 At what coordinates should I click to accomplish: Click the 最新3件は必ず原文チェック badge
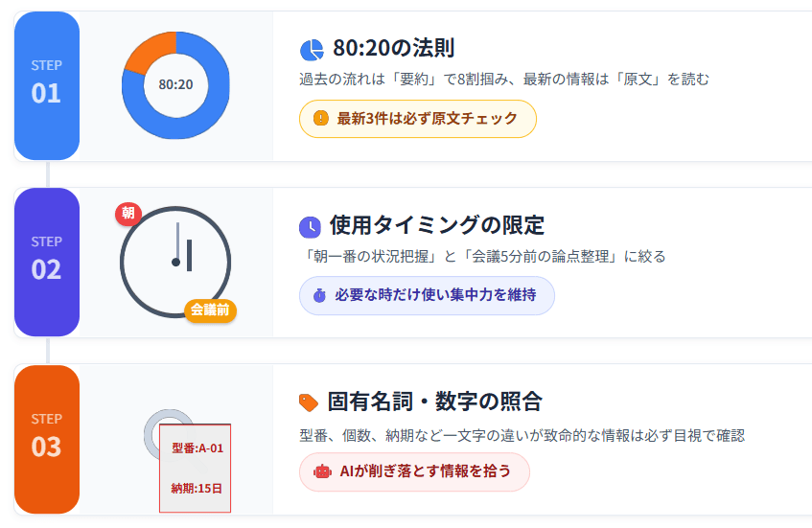tap(417, 119)
